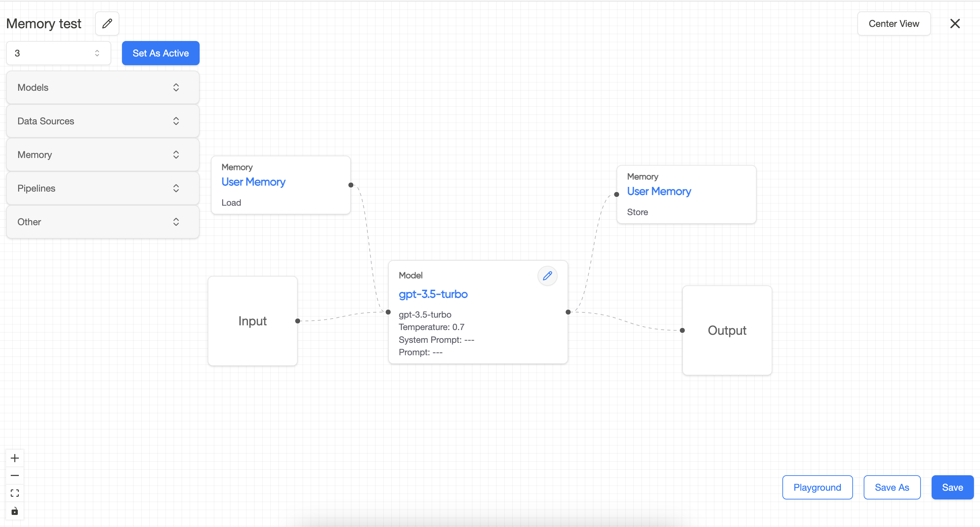The image size is (980, 527).
Task: Click the 'Model' label on the model node
Action: 410,276
